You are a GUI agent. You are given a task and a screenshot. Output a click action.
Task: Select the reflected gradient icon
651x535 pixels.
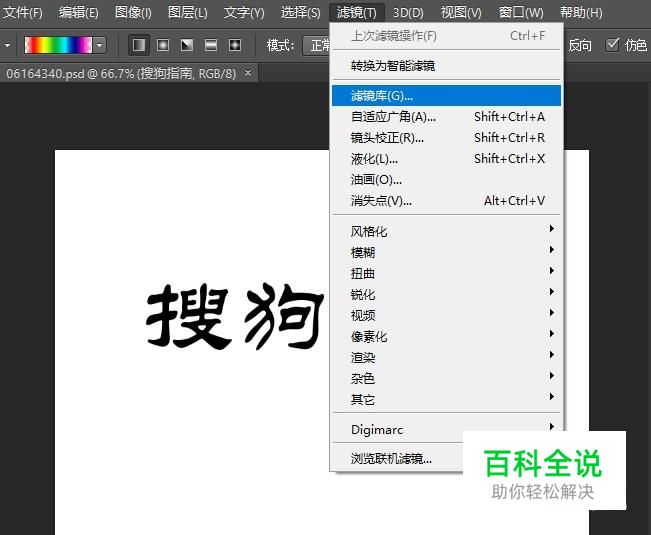(x=211, y=45)
